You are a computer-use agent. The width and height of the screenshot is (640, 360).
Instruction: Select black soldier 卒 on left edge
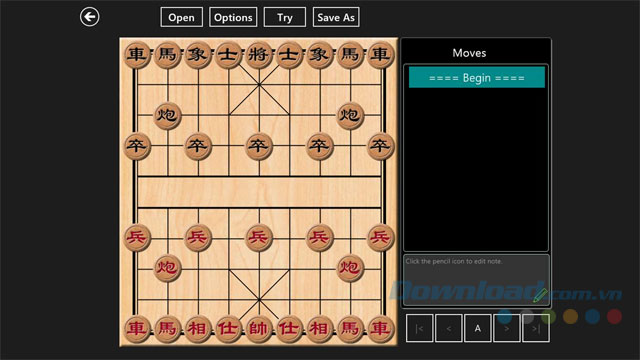[x=137, y=146]
